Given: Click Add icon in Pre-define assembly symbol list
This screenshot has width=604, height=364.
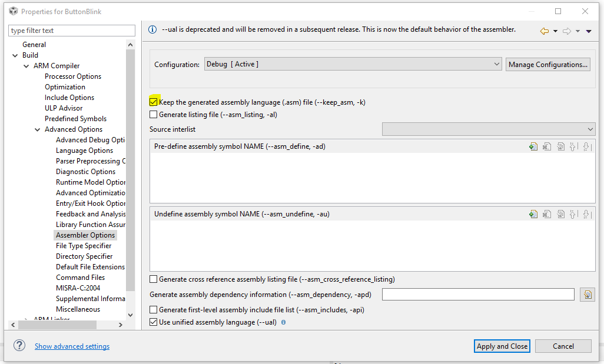Looking at the screenshot, I should point(533,146).
